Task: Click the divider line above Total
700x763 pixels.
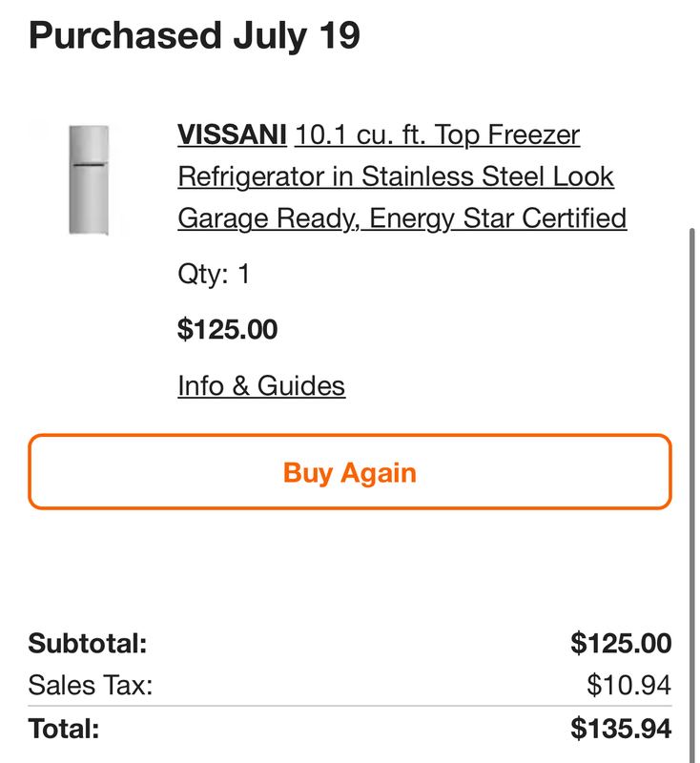Action: [350, 706]
